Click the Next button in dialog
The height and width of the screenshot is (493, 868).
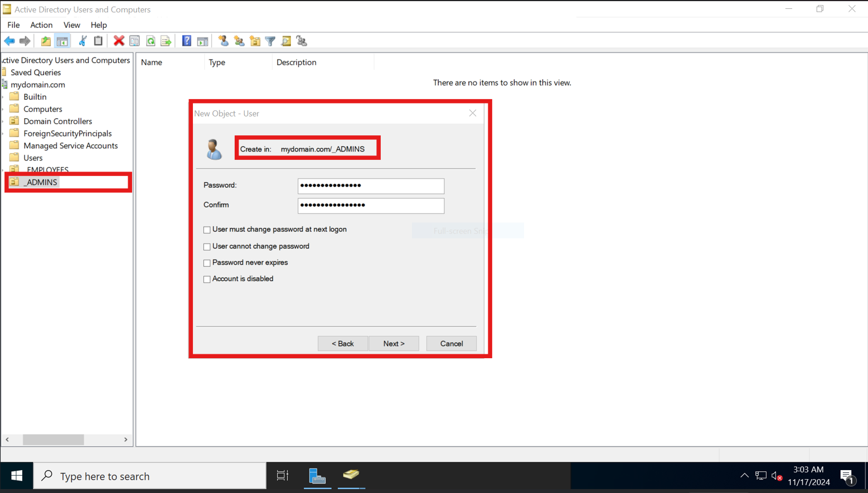pos(394,344)
